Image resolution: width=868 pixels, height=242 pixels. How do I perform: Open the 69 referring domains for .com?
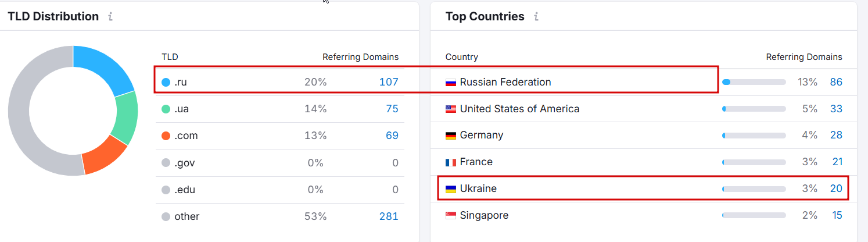(392, 136)
